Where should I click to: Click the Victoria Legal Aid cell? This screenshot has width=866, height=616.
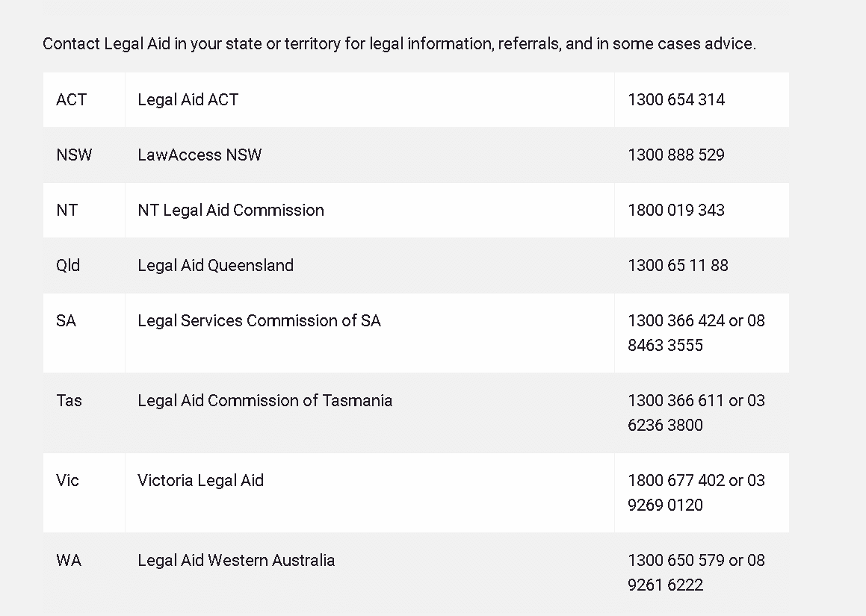coord(200,481)
